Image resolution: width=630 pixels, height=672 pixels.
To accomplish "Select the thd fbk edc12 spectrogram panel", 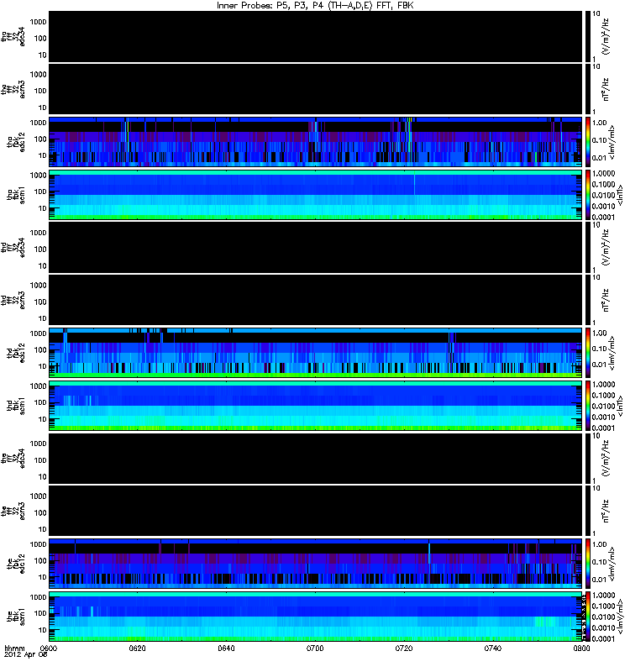I will (x=316, y=353).
